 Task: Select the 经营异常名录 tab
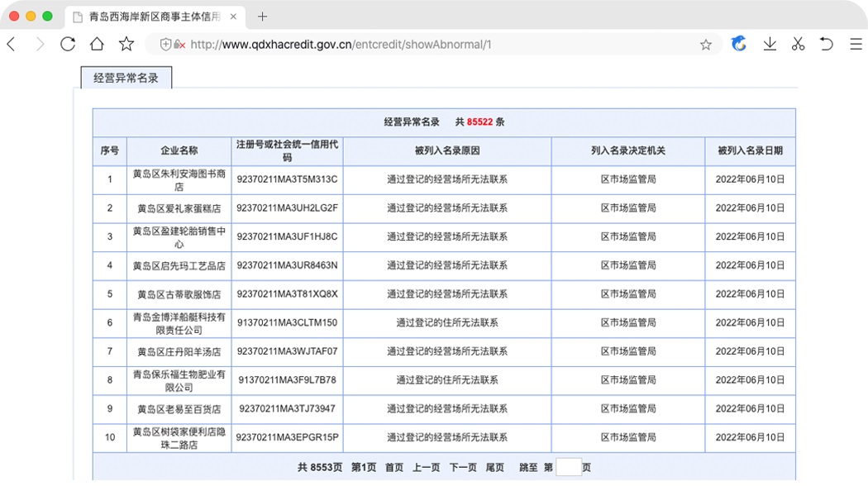(x=126, y=78)
